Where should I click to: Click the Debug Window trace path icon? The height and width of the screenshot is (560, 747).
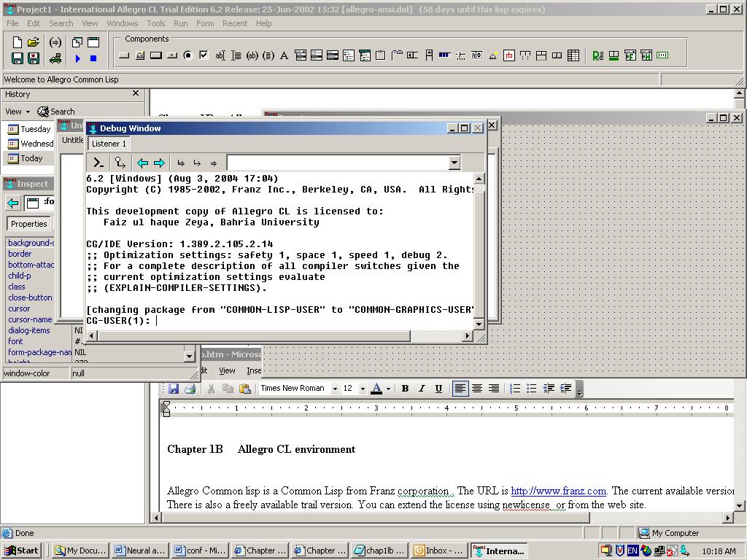click(120, 163)
